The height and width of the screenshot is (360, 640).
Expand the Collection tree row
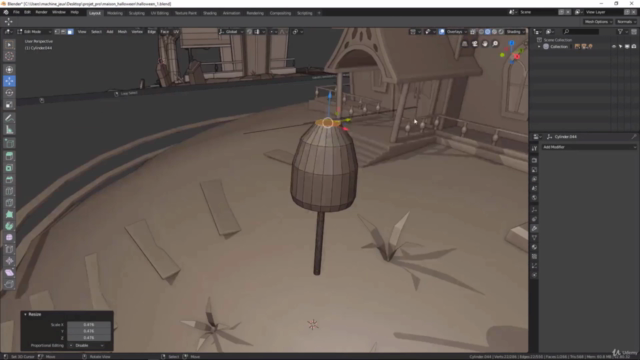(539, 47)
